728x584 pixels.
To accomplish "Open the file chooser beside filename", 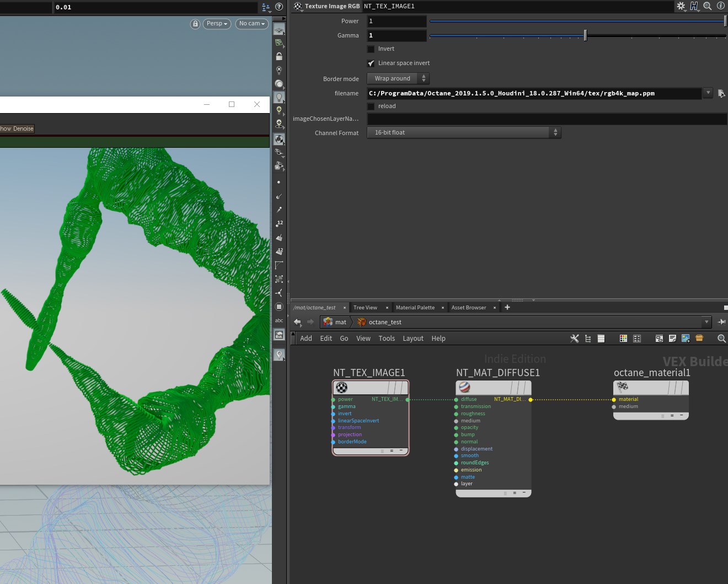I will (721, 93).
